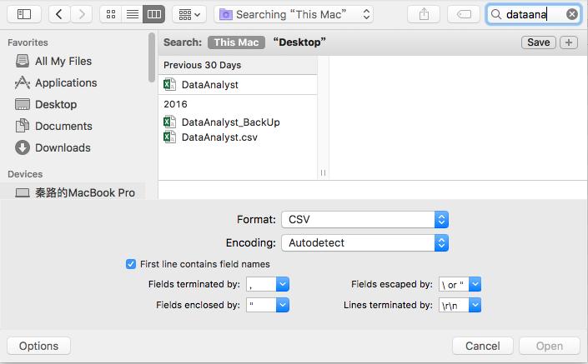Switch to list view mode

coord(132,14)
